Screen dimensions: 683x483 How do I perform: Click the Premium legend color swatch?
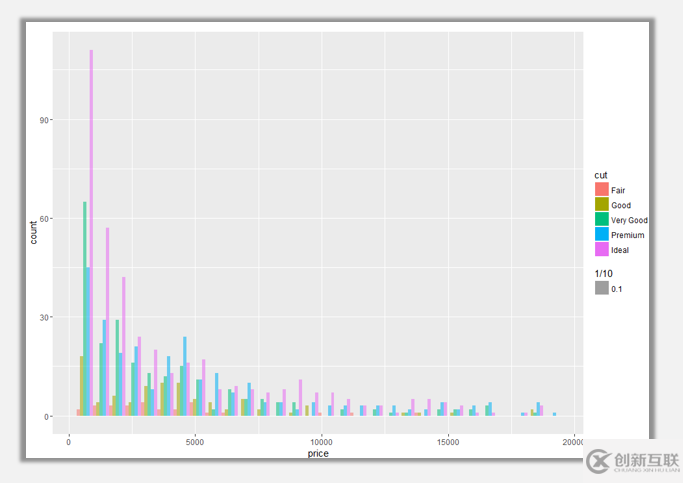tap(602, 234)
